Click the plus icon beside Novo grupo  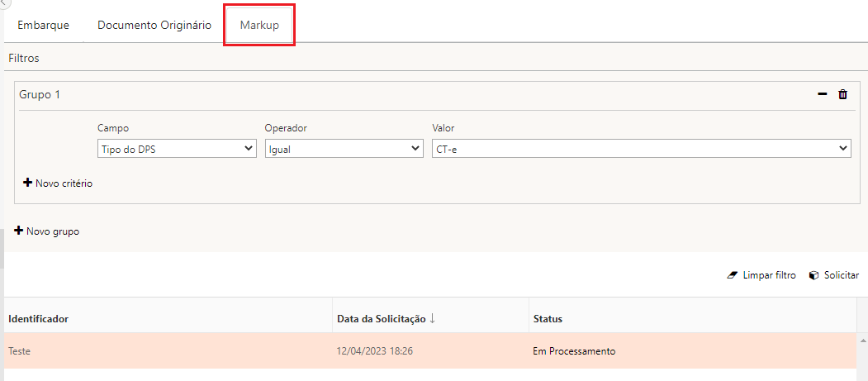point(18,231)
